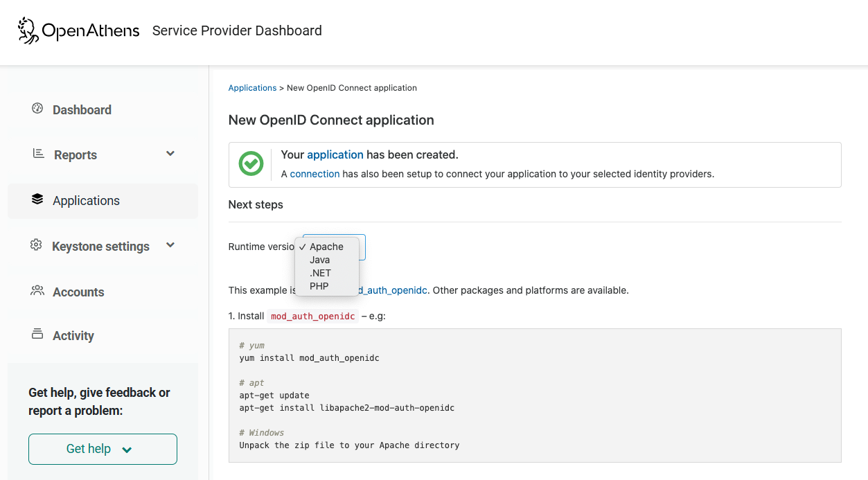Click the "connection" hyperlink

[x=315, y=173]
